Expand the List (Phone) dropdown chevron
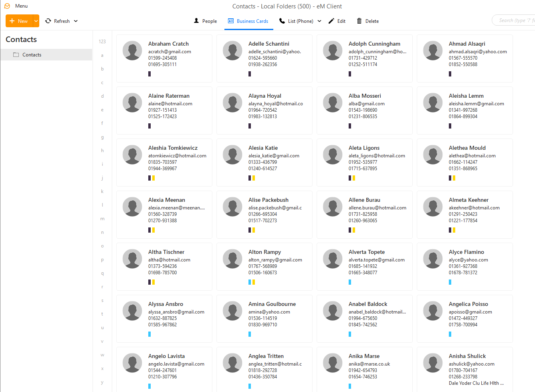The image size is (535, 392). click(319, 21)
